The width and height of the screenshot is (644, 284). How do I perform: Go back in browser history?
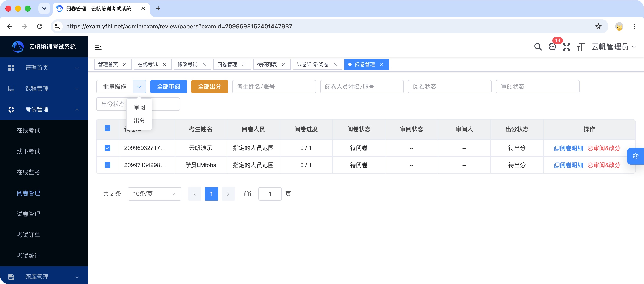coord(10,26)
